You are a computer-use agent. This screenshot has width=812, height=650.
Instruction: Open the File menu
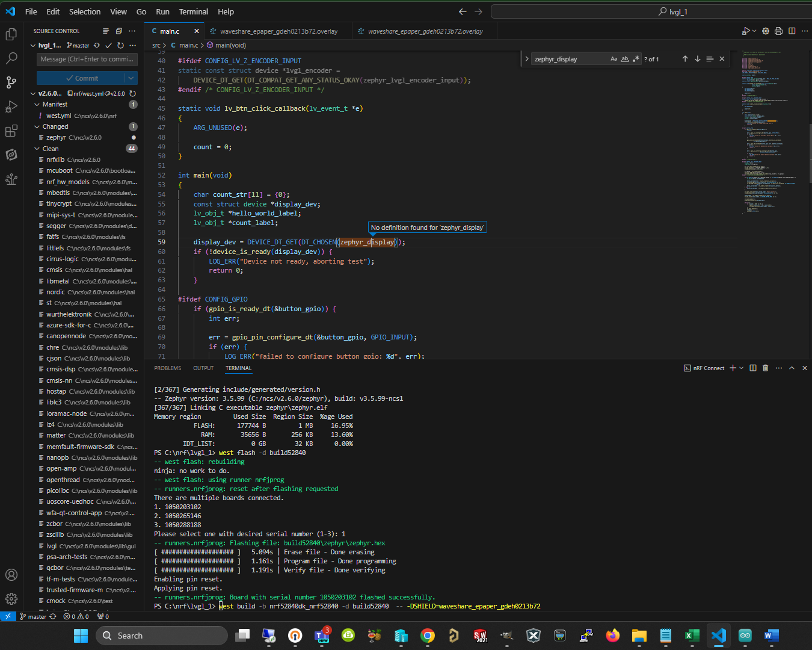(31, 11)
